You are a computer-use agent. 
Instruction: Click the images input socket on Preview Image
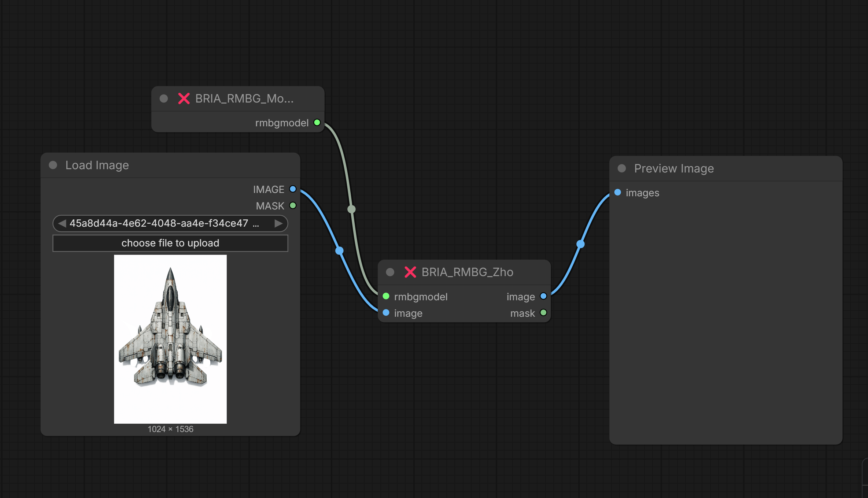[x=618, y=193]
